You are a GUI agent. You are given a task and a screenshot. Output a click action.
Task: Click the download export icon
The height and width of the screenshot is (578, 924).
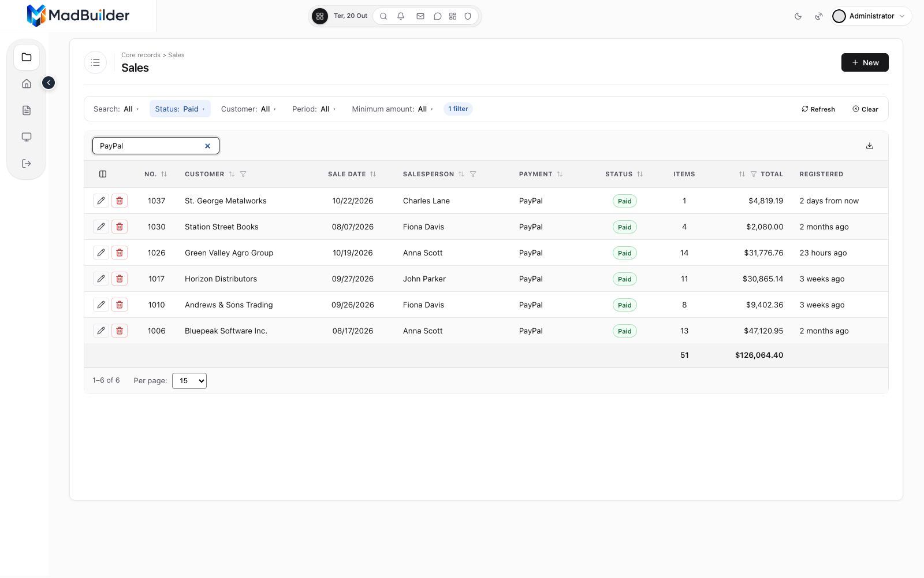[x=870, y=146]
